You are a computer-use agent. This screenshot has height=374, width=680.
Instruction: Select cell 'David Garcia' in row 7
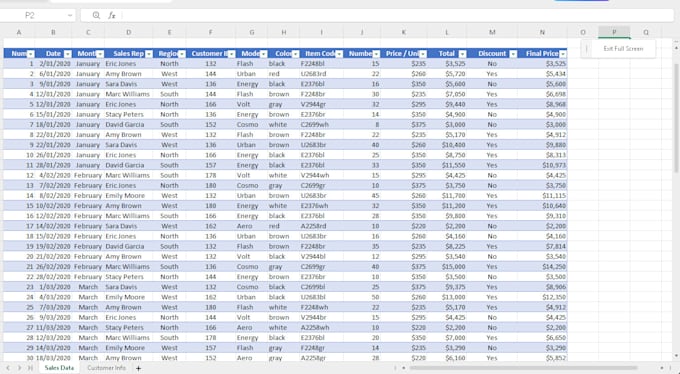tap(128, 125)
